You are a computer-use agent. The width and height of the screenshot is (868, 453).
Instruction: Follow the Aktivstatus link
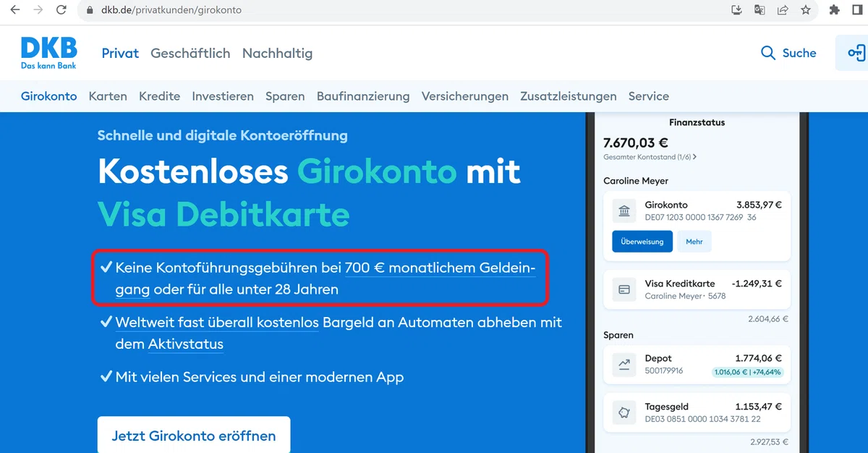[x=186, y=344]
